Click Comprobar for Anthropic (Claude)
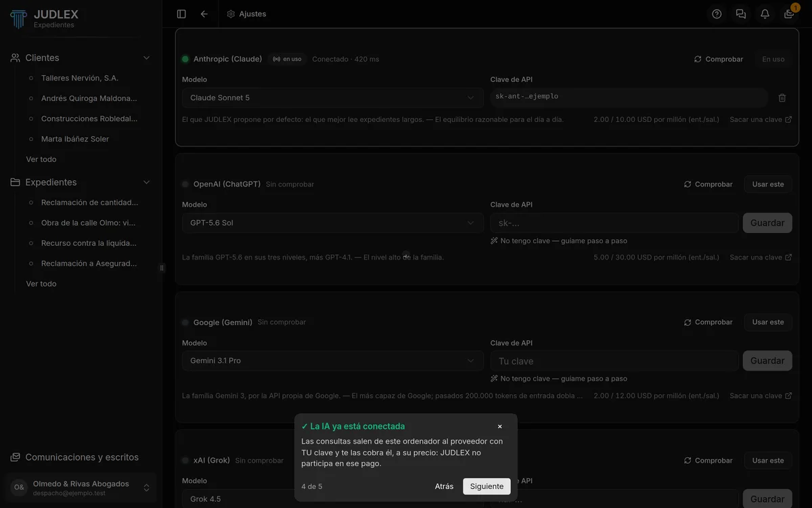Image resolution: width=812 pixels, height=508 pixels. click(719, 59)
